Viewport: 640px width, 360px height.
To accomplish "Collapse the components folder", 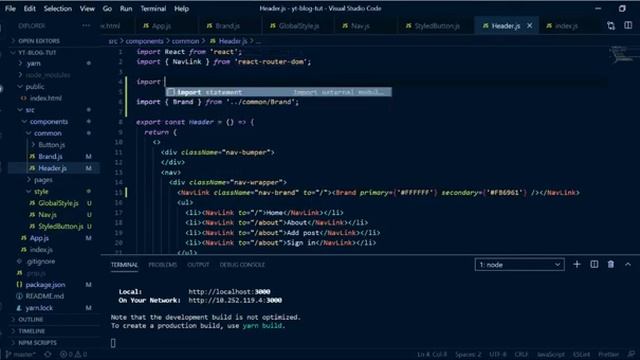I will [49, 122].
